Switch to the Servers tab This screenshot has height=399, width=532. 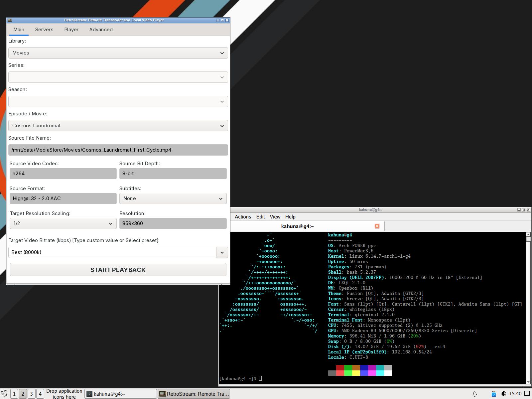click(44, 30)
